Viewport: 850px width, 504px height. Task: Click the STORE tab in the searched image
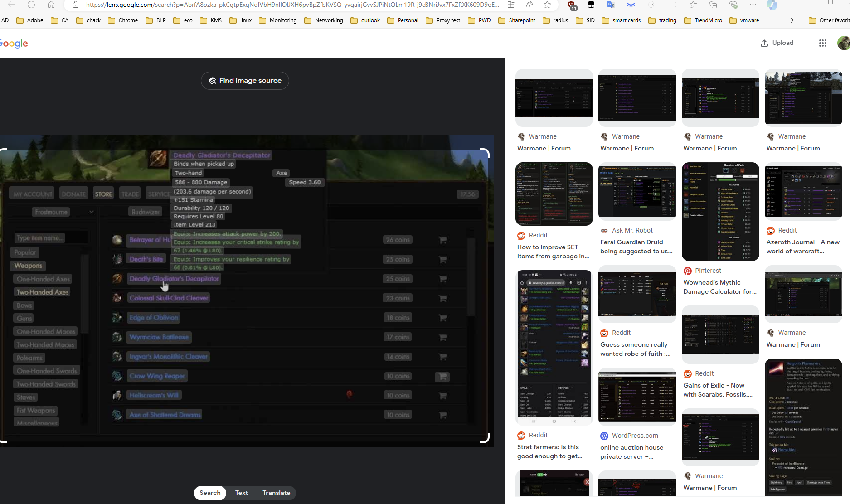(x=103, y=194)
